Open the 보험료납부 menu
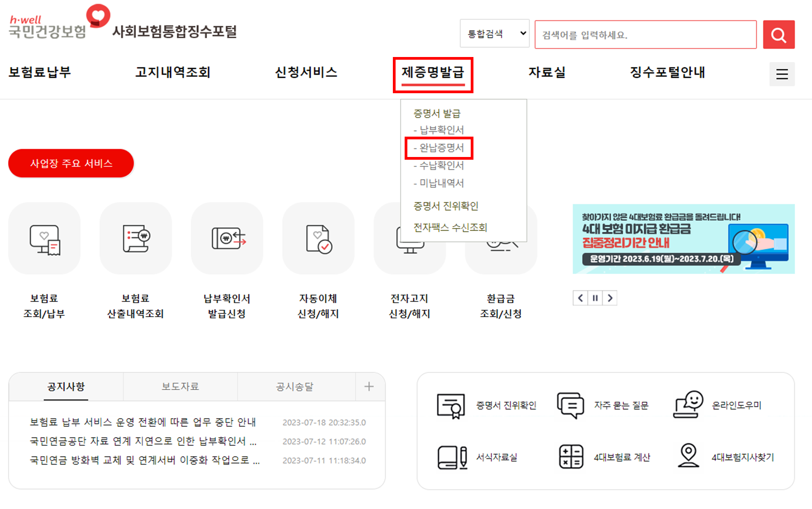The width and height of the screenshot is (812, 509). point(40,72)
